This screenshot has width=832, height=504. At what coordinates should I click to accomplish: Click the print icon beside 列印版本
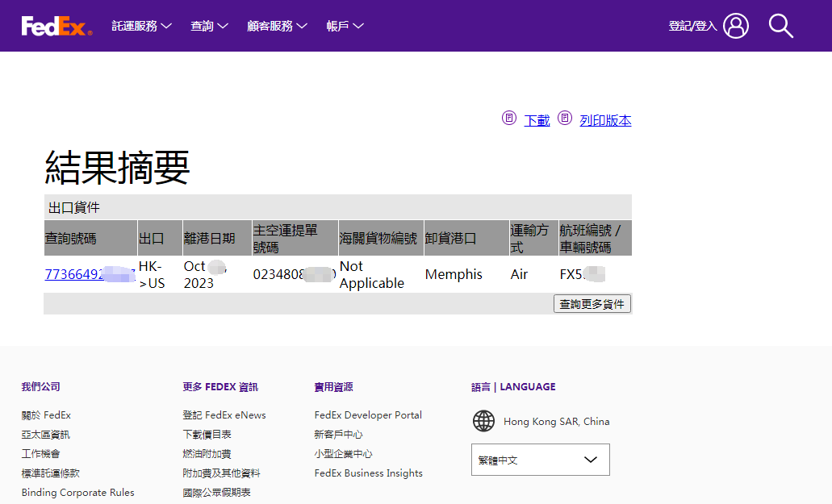[565, 119]
